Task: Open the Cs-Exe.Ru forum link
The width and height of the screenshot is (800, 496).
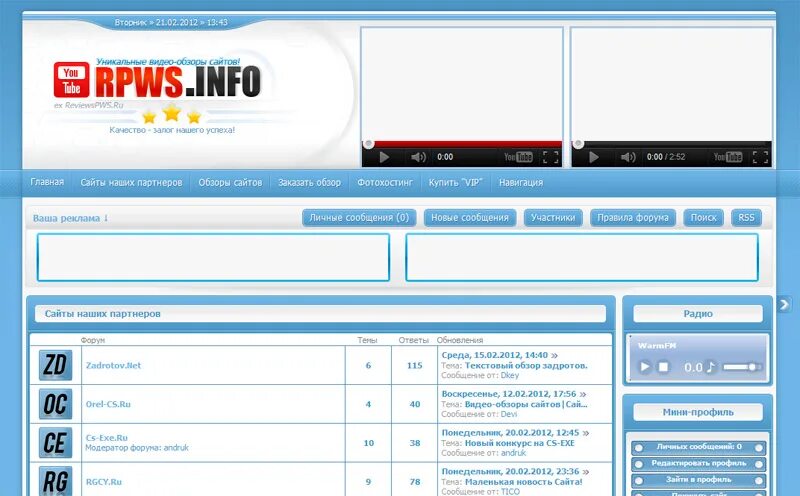Action: click(107, 438)
